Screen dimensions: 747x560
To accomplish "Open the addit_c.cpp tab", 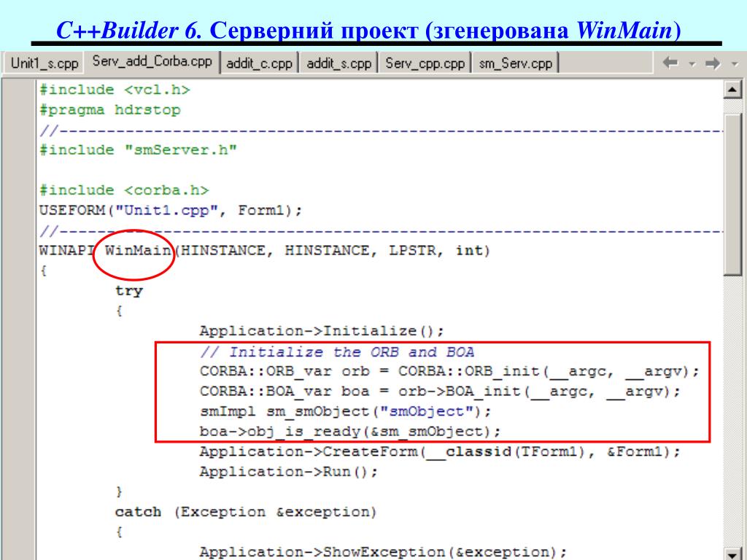I will [260, 63].
